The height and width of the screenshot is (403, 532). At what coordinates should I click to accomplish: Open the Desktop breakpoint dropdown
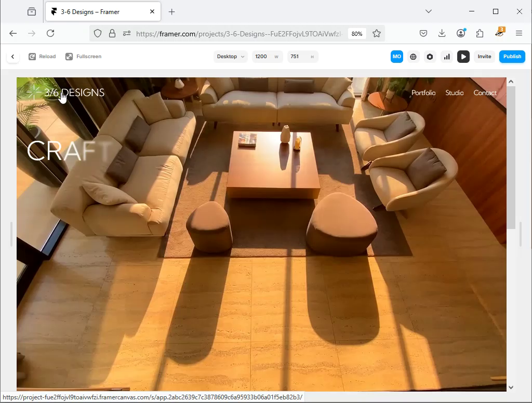[230, 56]
